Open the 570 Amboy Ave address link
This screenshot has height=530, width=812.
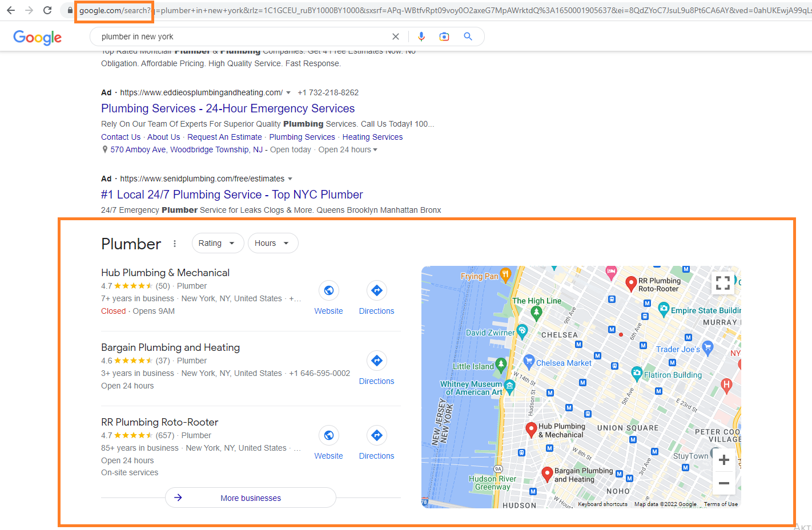187,149
